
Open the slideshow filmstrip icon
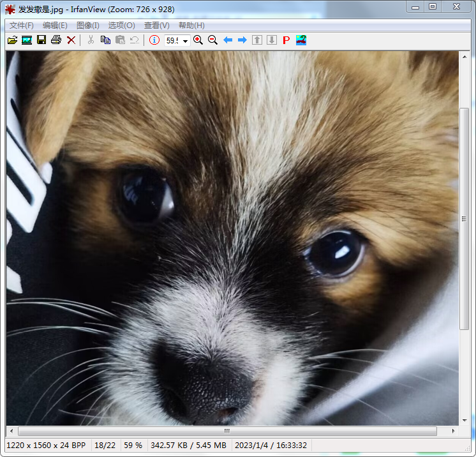point(27,40)
